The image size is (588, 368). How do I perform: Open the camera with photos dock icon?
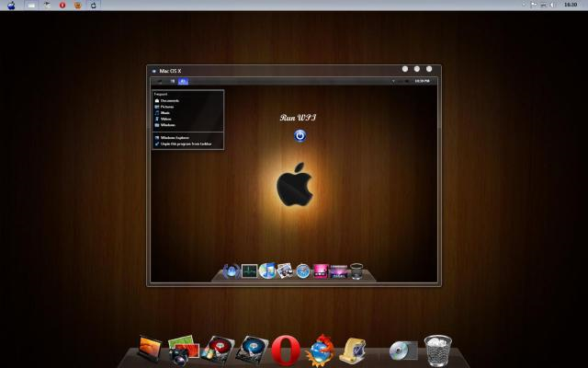point(183,351)
